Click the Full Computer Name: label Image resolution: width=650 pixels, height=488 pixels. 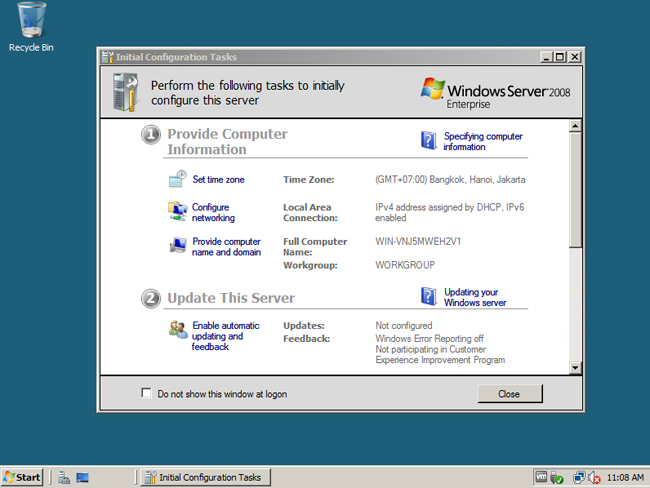tap(315, 247)
